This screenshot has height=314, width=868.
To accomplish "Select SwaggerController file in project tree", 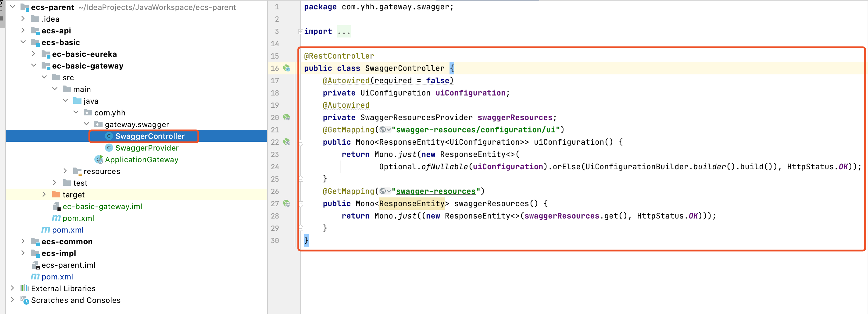I will click(x=150, y=136).
